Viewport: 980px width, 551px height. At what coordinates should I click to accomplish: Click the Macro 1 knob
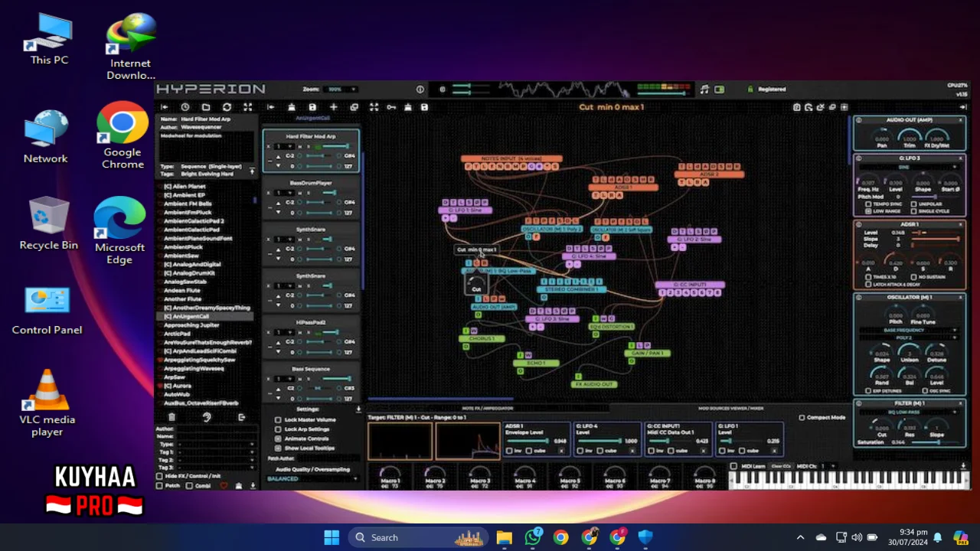click(x=390, y=474)
